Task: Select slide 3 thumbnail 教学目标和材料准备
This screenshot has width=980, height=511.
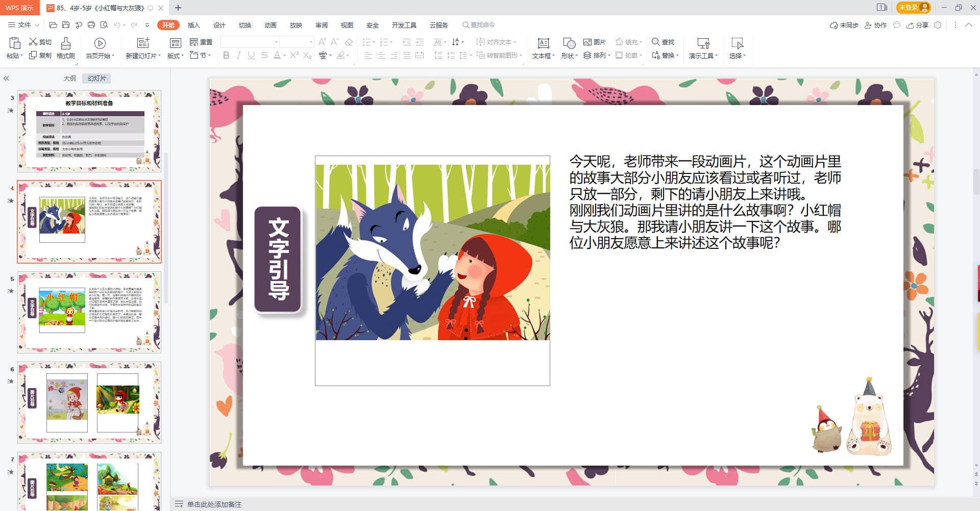Action: (x=89, y=131)
